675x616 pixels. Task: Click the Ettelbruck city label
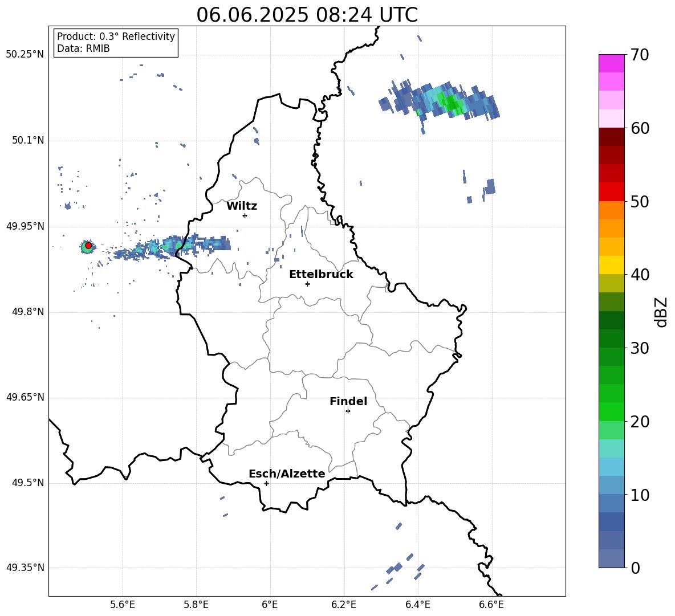click(321, 275)
